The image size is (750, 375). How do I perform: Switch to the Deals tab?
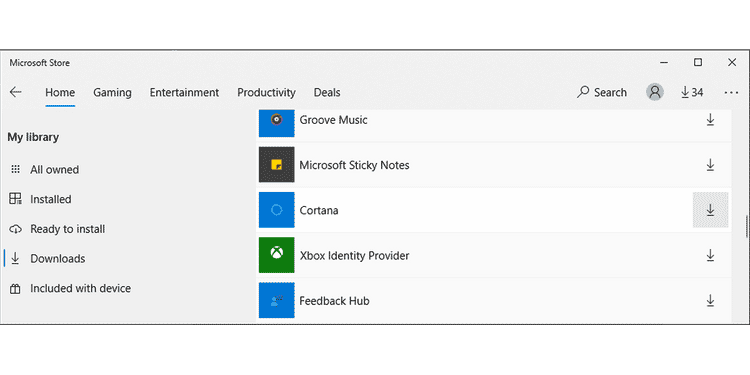[x=327, y=93]
